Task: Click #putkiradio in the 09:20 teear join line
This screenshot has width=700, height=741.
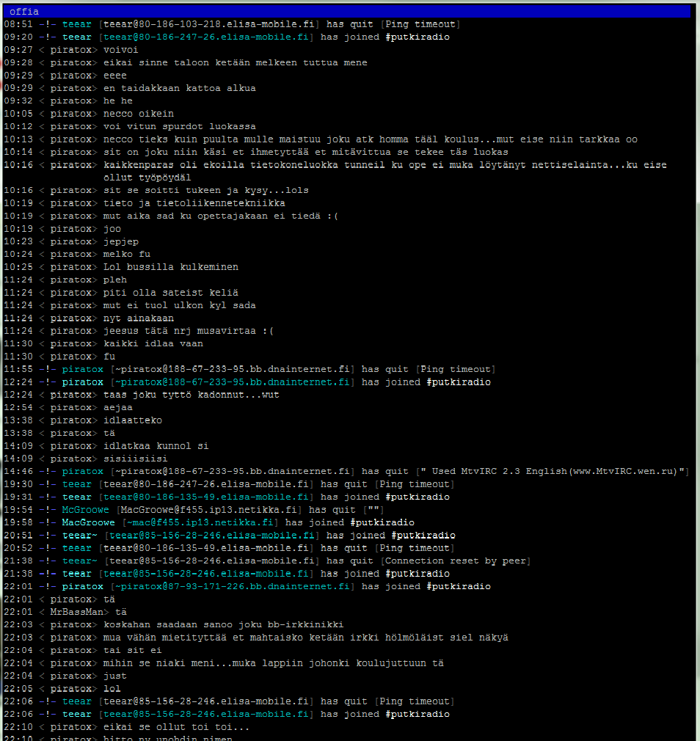Action: tap(418, 37)
